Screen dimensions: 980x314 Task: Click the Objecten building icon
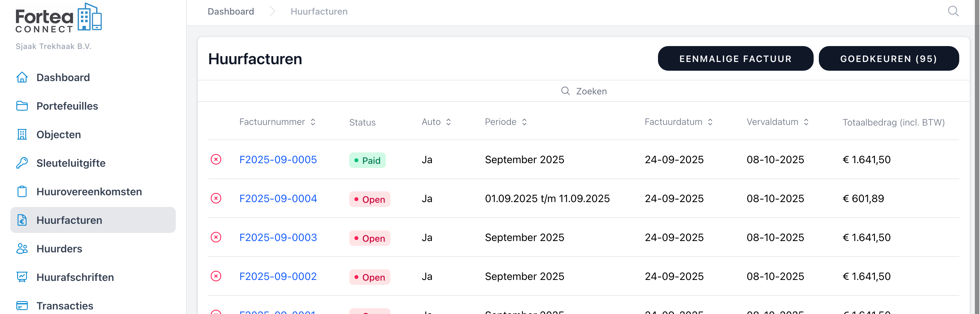pyautogui.click(x=22, y=134)
